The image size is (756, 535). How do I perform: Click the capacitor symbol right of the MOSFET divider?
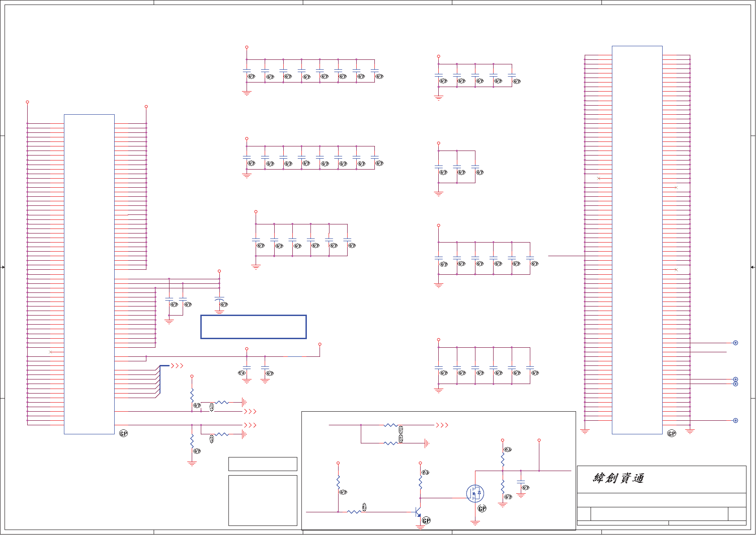[521, 481]
